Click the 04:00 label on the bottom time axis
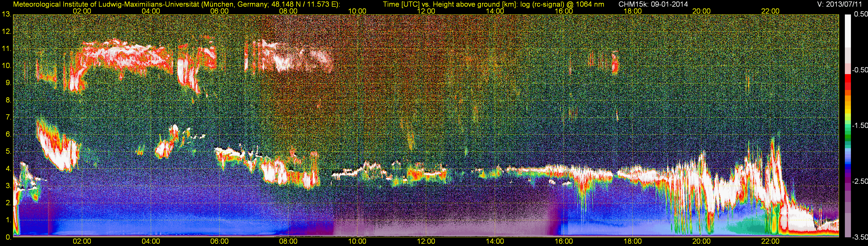 [x=151, y=241]
